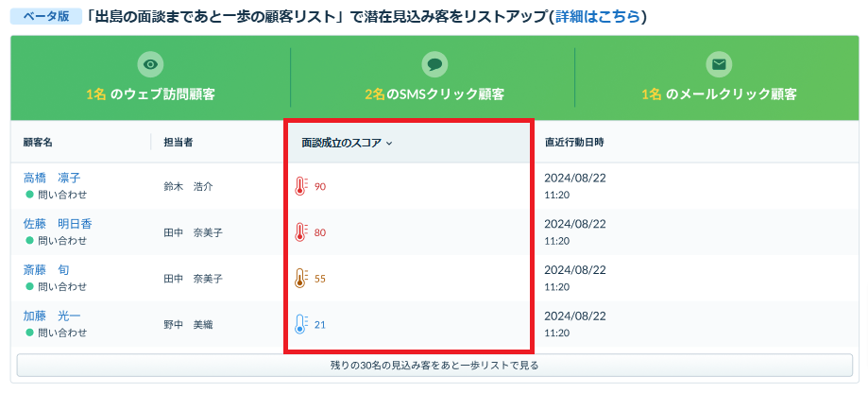Click score value 90
The width and height of the screenshot is (868, 393).
(x=320, y=187)
